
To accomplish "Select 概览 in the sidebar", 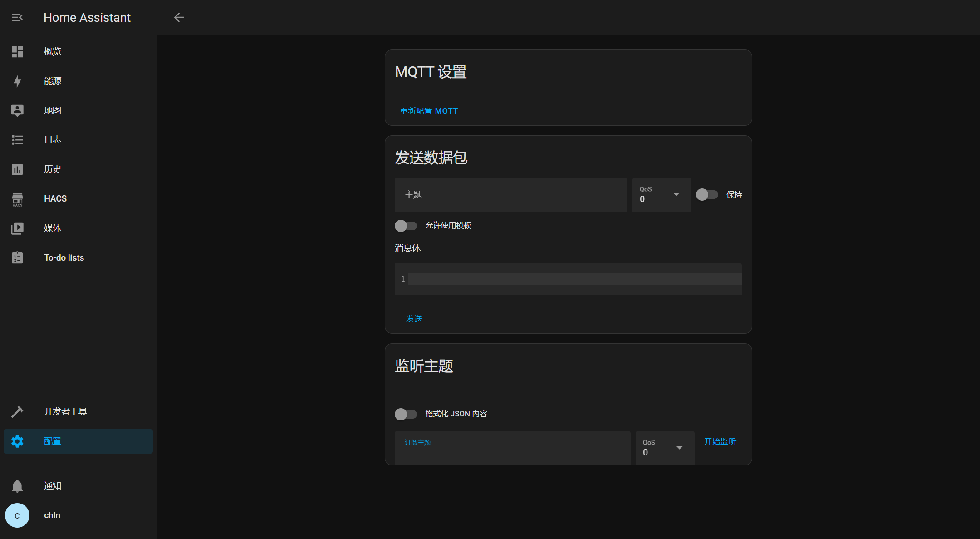I will tap(78, 52).
